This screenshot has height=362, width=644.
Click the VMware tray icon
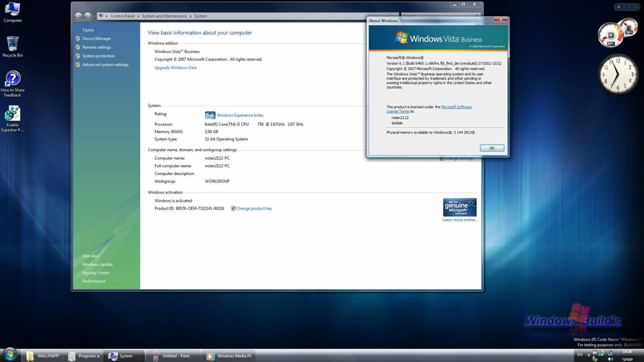click(x=595, y=353)
